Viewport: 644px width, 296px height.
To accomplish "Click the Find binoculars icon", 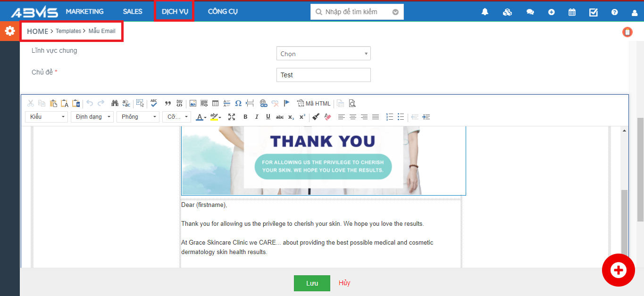I will pyautogui.click(x=115, y=103).
